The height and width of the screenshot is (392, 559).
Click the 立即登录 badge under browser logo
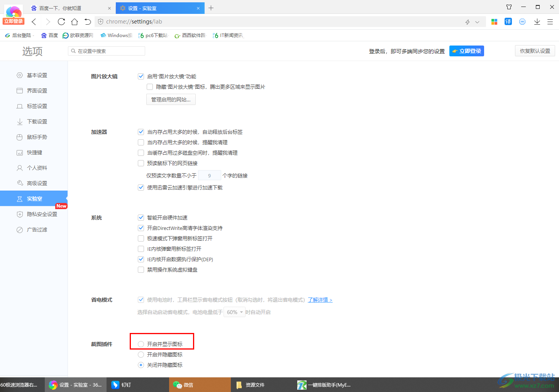coord(14,21)
